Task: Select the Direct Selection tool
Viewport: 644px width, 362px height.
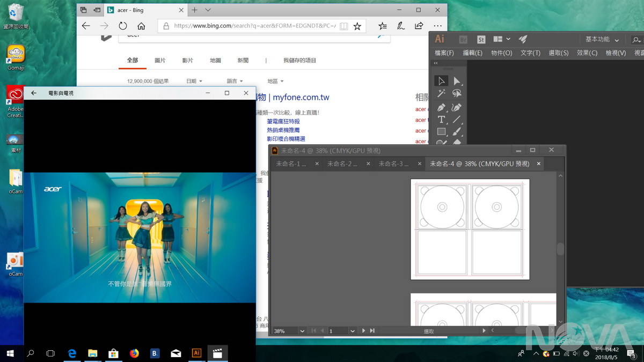Action: click(x=457, y=81)
